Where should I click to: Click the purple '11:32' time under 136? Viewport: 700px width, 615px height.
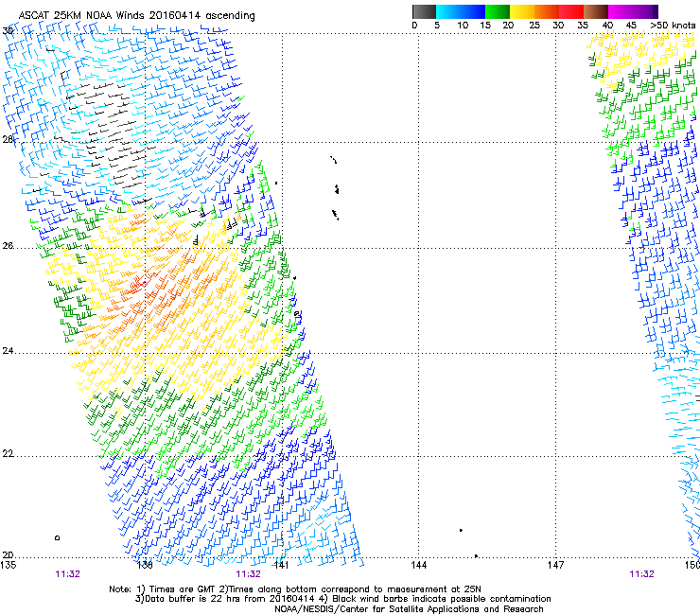pos(67,574)
